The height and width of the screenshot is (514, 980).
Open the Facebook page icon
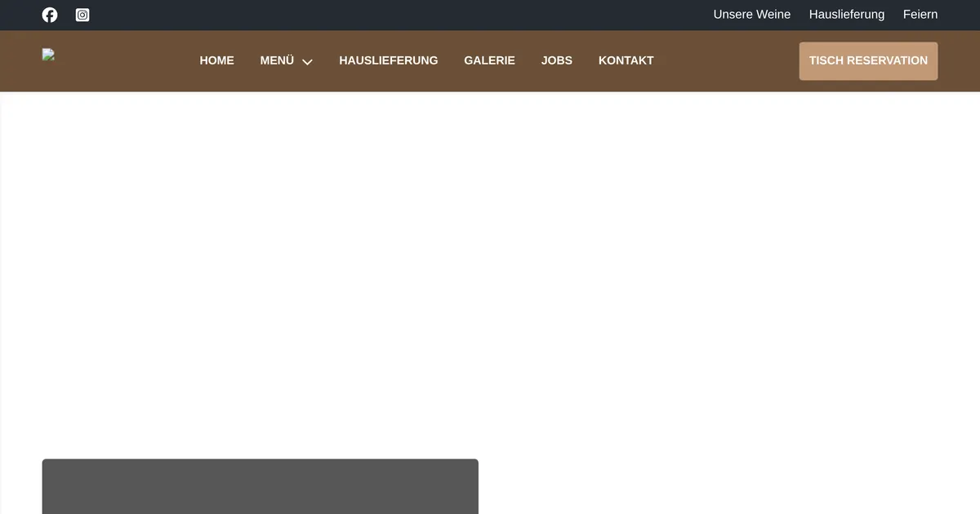[x=50, y=15]
